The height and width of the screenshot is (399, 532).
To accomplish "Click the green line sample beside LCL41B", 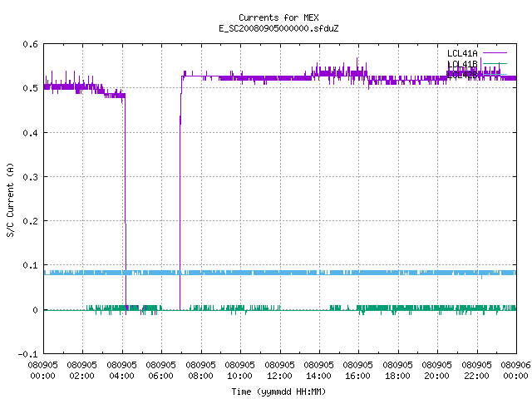I will coord(495,63).
